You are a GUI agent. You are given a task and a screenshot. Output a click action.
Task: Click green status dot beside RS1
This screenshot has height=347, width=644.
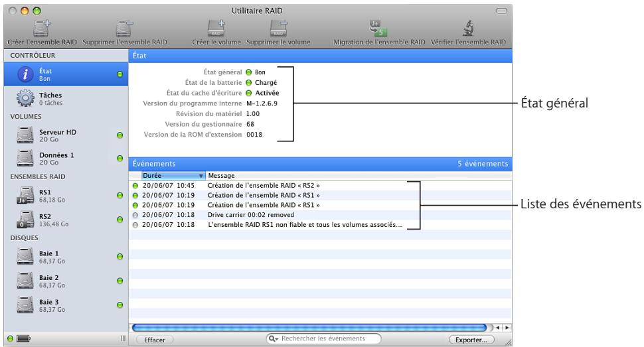coord(120,196)
